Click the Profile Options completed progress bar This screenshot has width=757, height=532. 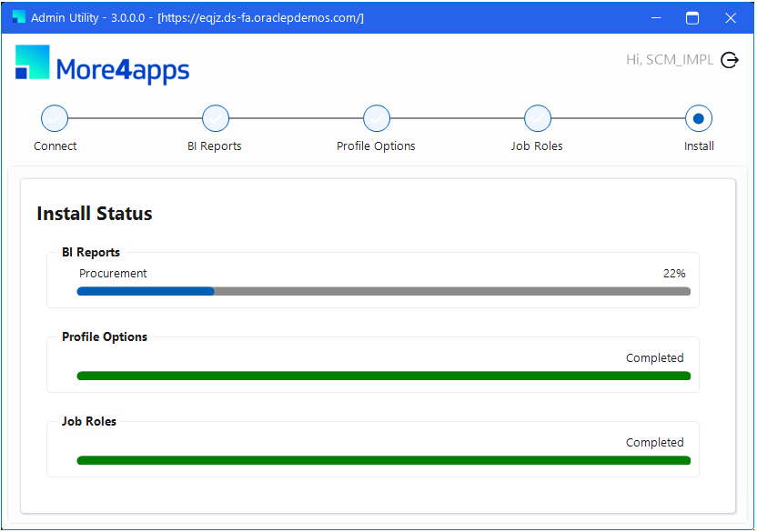point(384,376)
